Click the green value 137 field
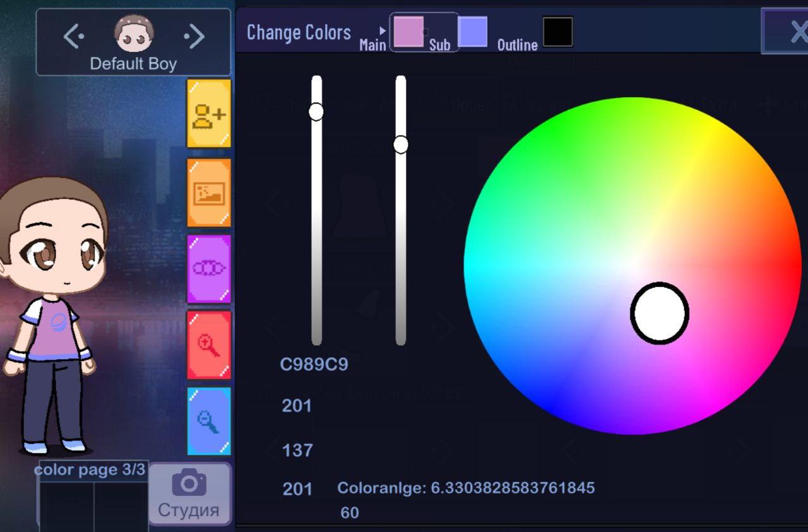 [x=297, y=451]
